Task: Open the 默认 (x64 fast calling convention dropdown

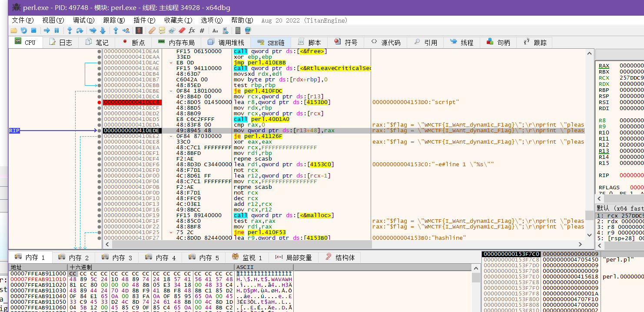Action: pos(620,208)
